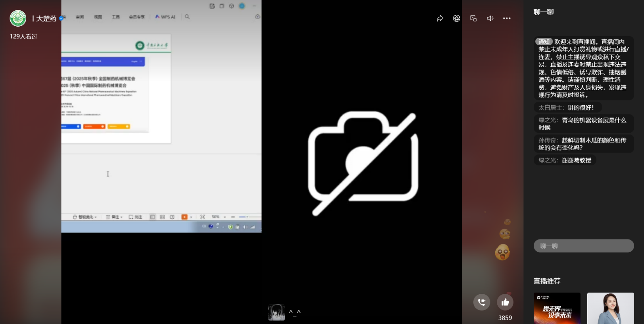Open picture-in-picture mini window mode
The image size is (644, 324).
(473, 18)
